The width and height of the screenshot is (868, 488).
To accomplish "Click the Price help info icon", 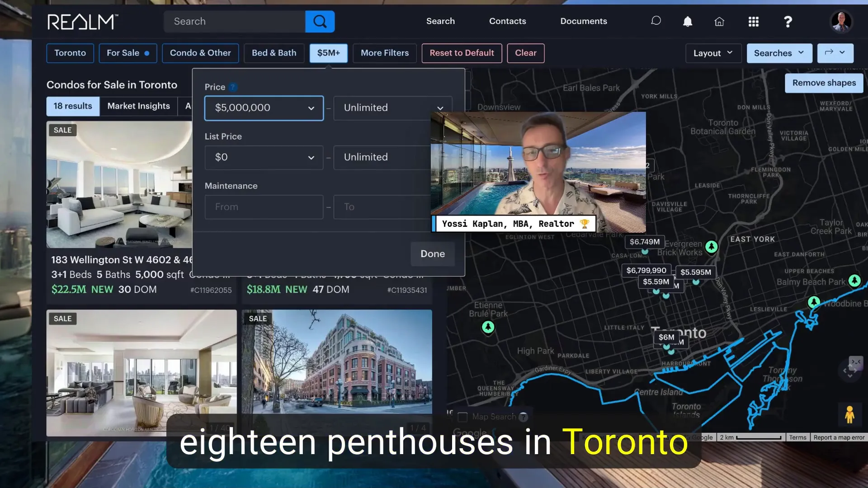I will 232,87.
